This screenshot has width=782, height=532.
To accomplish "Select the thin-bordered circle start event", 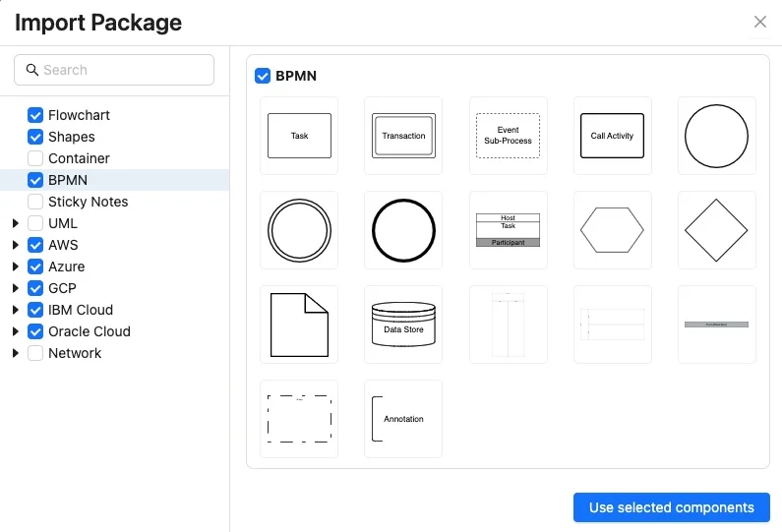I will [x=717, y=136].
